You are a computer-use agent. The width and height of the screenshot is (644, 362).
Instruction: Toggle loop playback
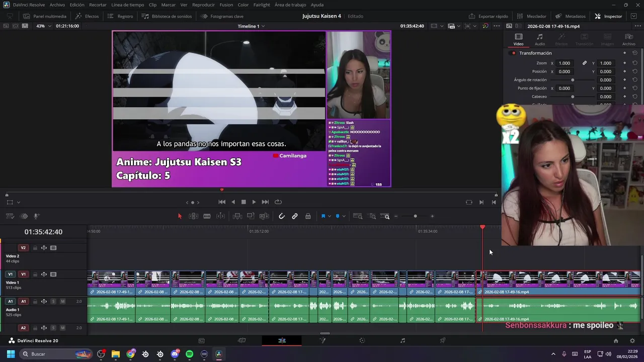pyautogui.click(x=278, y=202)
